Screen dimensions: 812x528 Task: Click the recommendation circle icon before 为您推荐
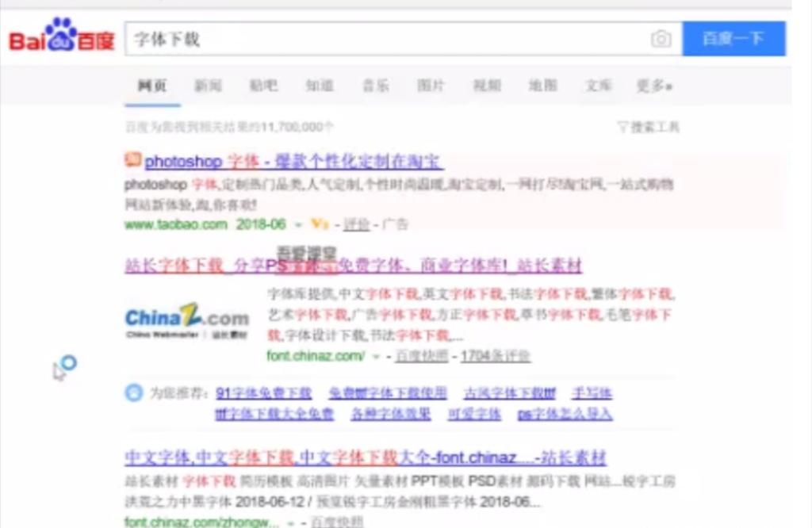point(133,393)
